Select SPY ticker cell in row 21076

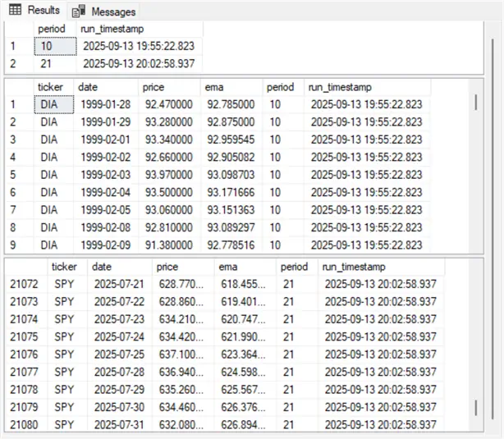67,354
